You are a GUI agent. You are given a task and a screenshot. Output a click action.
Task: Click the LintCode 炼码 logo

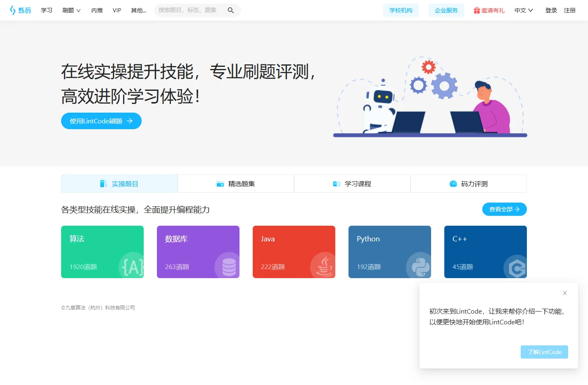[x=20, y=10]
